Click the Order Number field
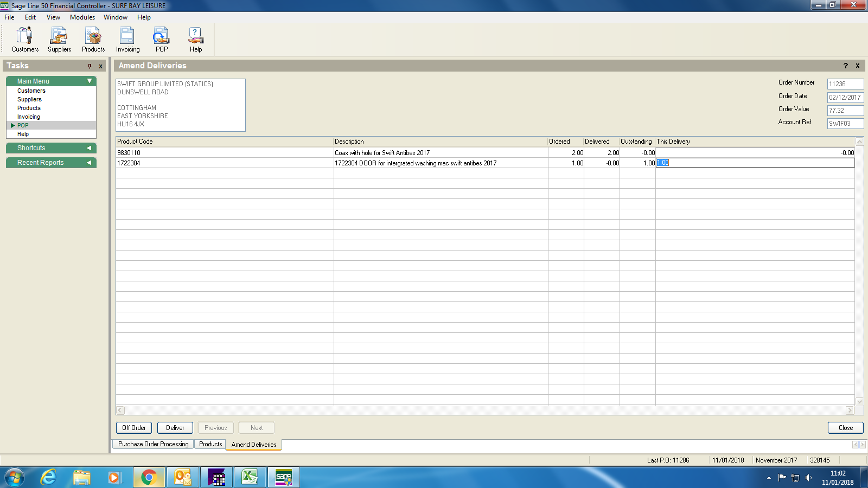 (845, 84)
